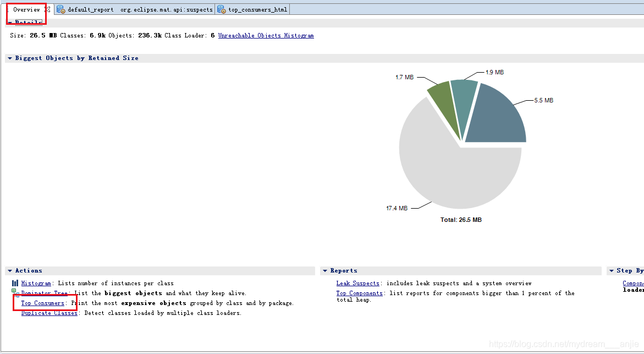Collapse Biggest Objects by Retained Size section

pos(10,58)
